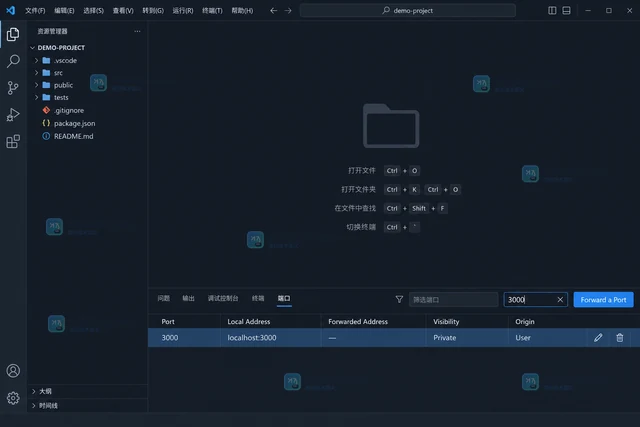Click the demo-project command center search
The image size is (640, 427).
pyautogui.click(x=407, y=11)
